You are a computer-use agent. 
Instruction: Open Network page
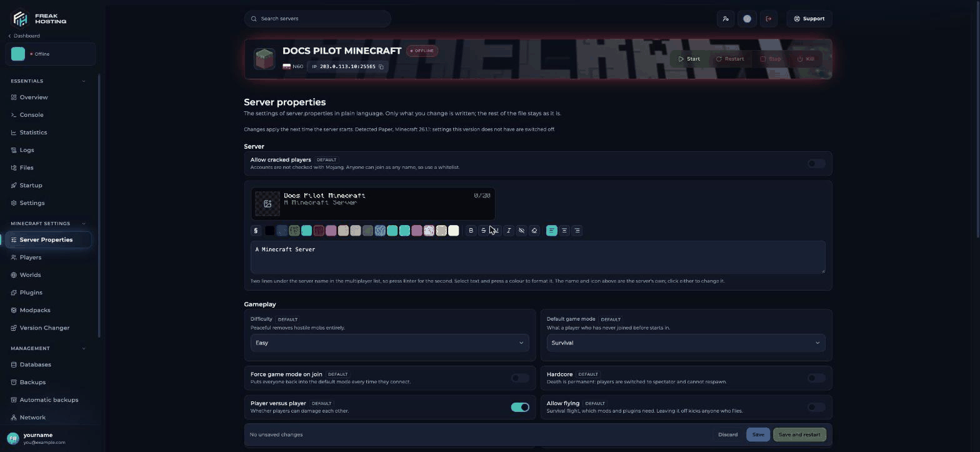49,418
